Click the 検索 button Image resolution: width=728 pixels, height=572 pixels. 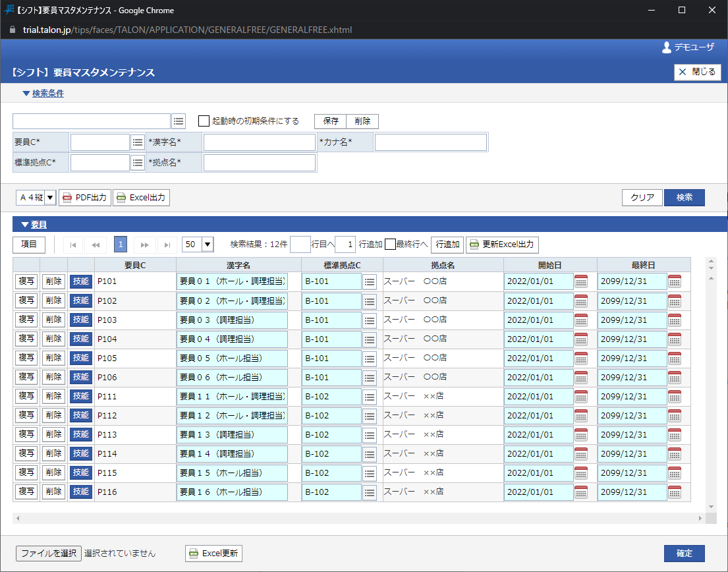[x=685, y=198]
